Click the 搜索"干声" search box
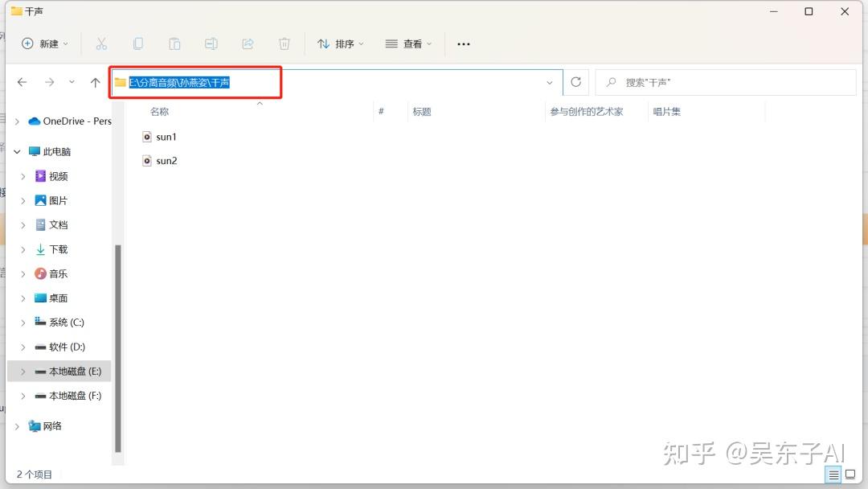Image resolution: width=868 pixels, height=489 pixels. (725, 83)
